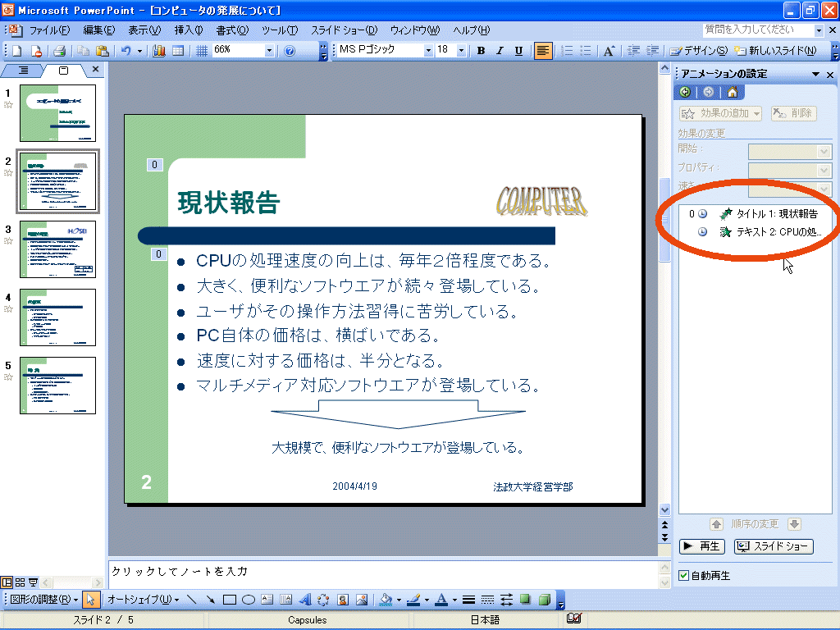This screenshot has width=840, height=630.
Task: Open the zoom percentage dropdown
Action: tap(269, 50)
